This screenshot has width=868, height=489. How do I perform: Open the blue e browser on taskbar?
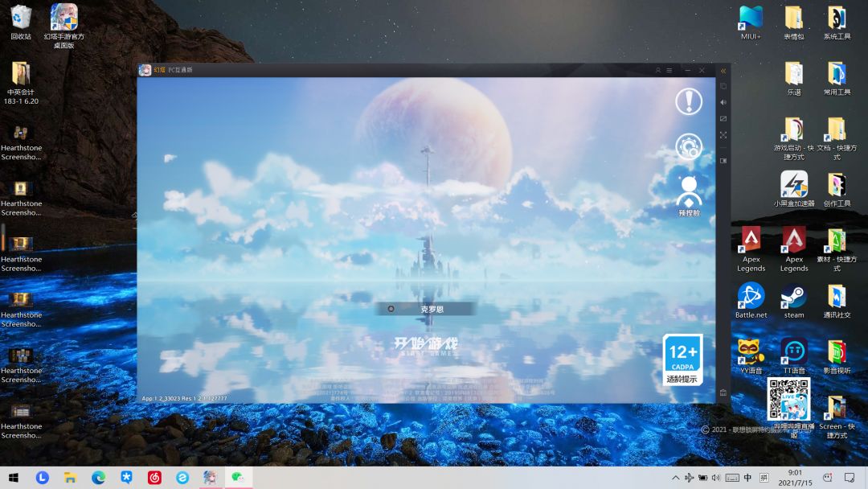[182, 478]
